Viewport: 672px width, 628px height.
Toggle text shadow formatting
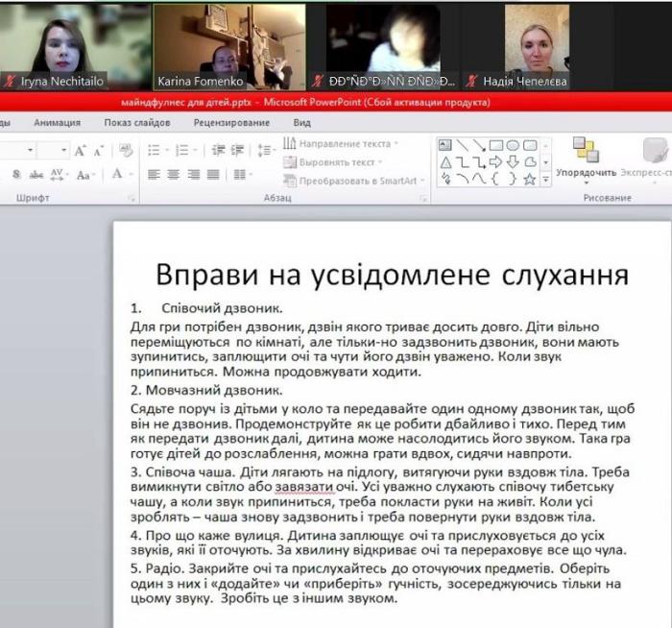click(x=16, y=175)
